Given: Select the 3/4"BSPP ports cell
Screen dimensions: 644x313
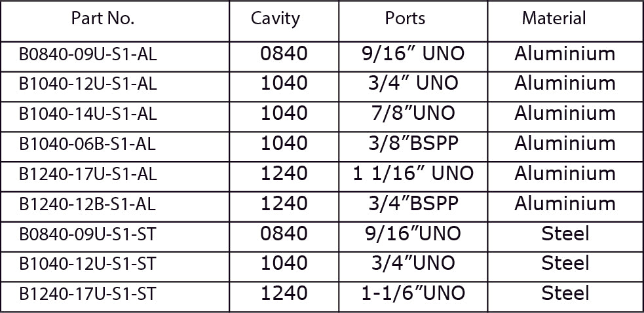Looking at the screenshot, I should pyautogui.click(x=413, y=204).
